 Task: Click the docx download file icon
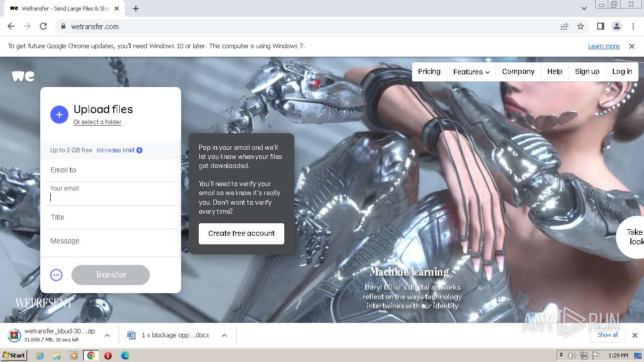tap(131, 335)
